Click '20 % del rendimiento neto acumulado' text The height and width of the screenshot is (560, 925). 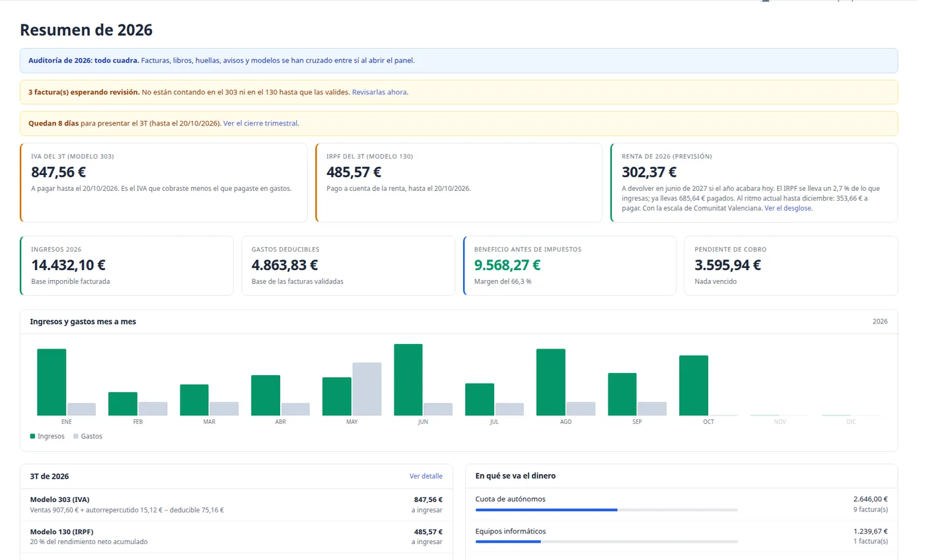point(89,542)
